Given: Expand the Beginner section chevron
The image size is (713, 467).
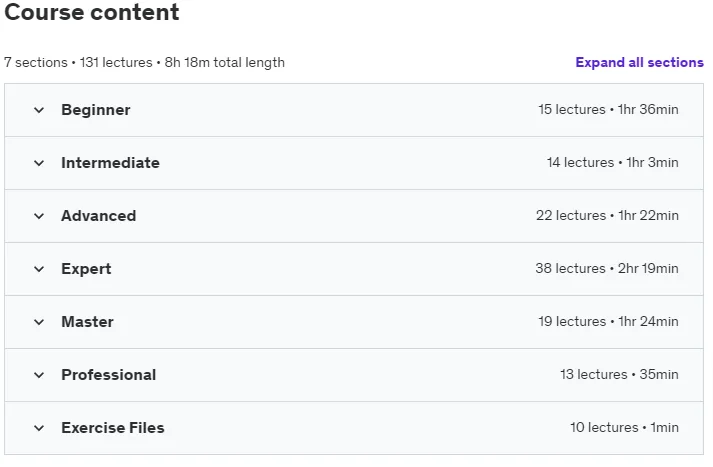Looking at the screenshot, I should tap(39, 110).
